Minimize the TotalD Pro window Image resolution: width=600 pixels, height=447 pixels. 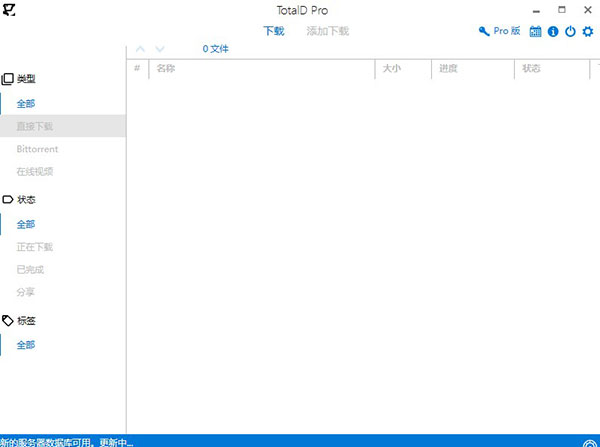pyautogui.click(x=536, y=11)
